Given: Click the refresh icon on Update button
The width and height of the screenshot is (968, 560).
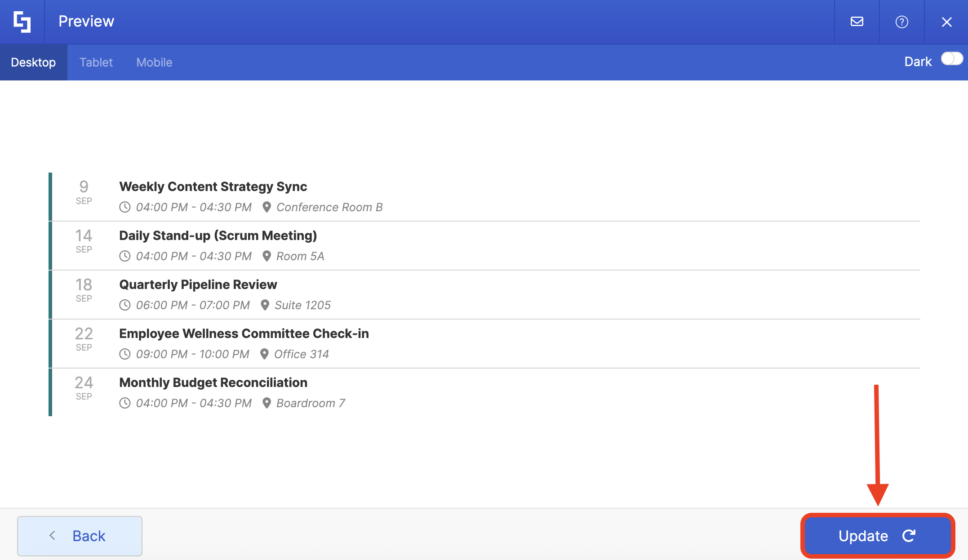Looking at the screenshot, I should (x=909, y=536).
